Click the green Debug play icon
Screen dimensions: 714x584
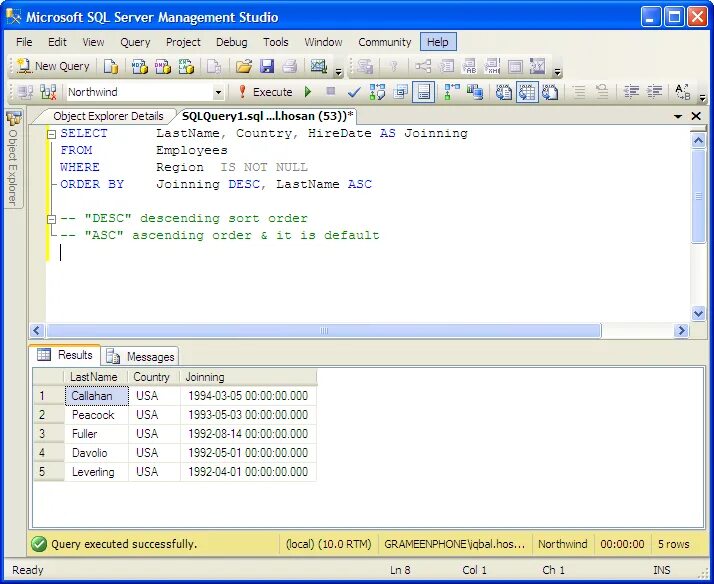[x=308, y=92]
